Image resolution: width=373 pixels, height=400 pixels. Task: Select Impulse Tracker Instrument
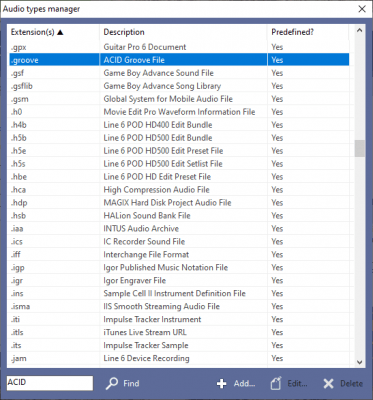[x=152, y=320]
